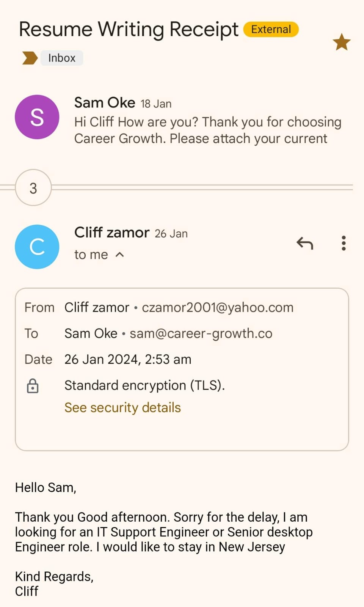Open Sam Oke's purple avatar

(x=37, y=117)
